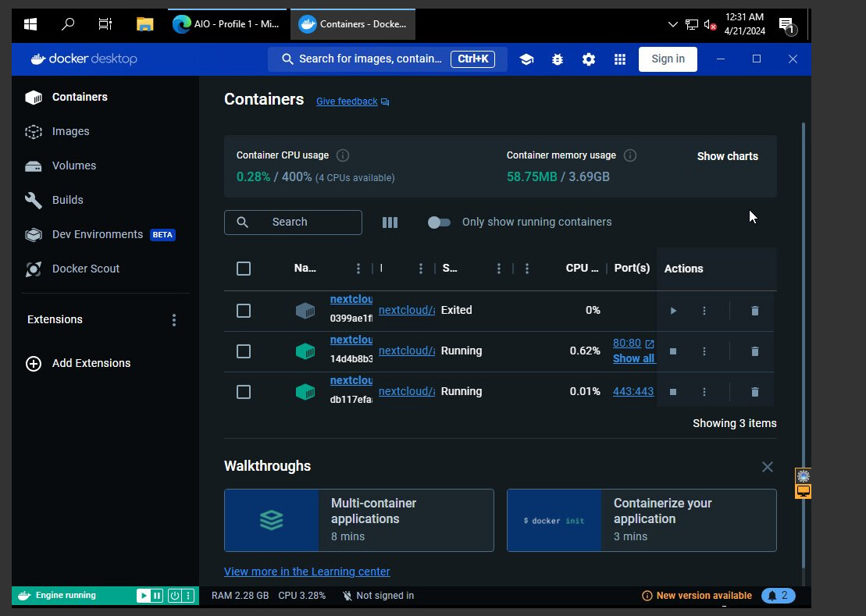Open Volumes in the sidebar

(73, 166)
